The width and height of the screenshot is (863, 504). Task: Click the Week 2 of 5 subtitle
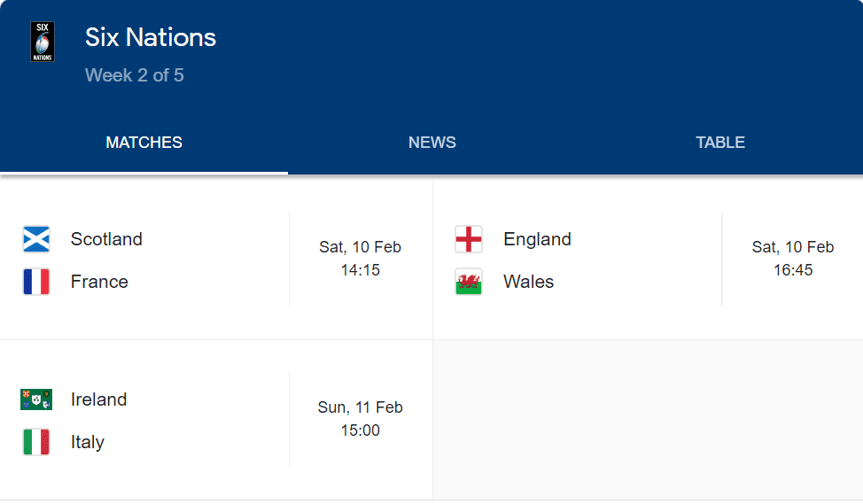click(135, 75)
